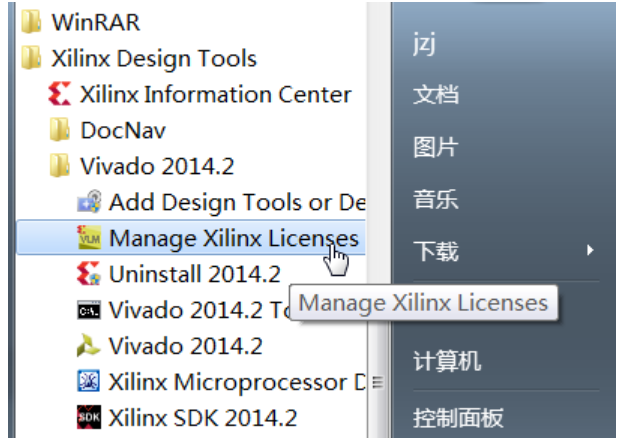Viewport: 626px width, 446px height.
Task: Launch Xilinx SDK 2014.2
Action: pyautogui.click(x=203, y=418)
